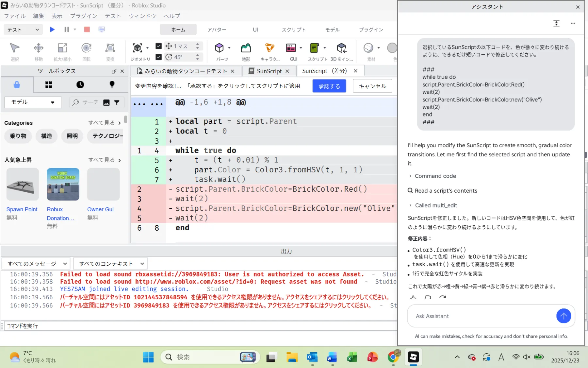Screen dimensions: 588x368
Task: Click the Assistant collapse panel icon
Action: tap(556, 23)
